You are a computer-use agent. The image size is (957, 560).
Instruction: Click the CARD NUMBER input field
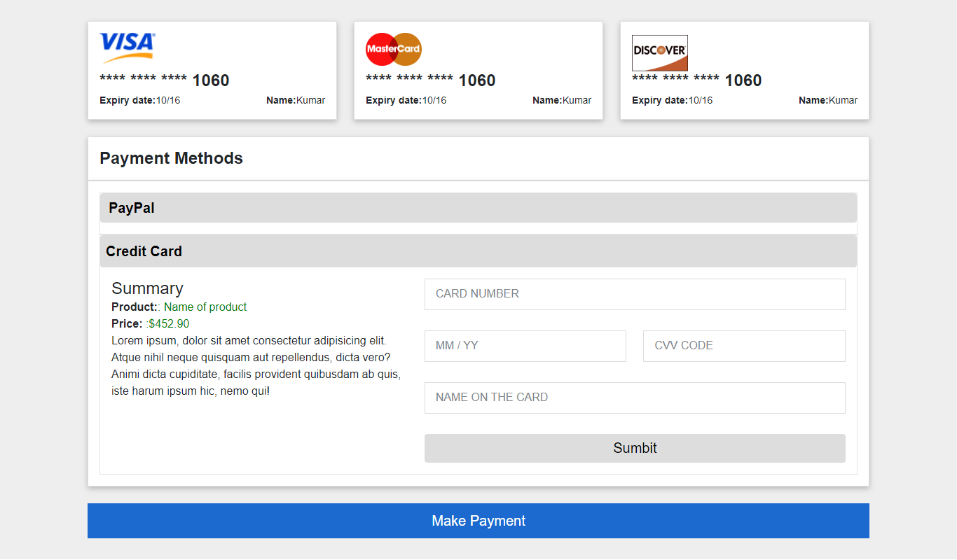[x=635, y=294]
